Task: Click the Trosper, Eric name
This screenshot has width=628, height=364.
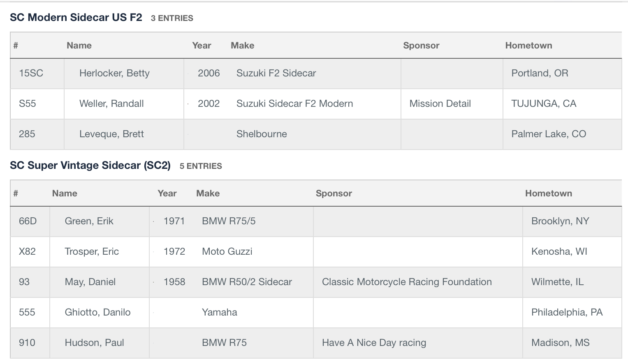Action: tap(92, 251)
